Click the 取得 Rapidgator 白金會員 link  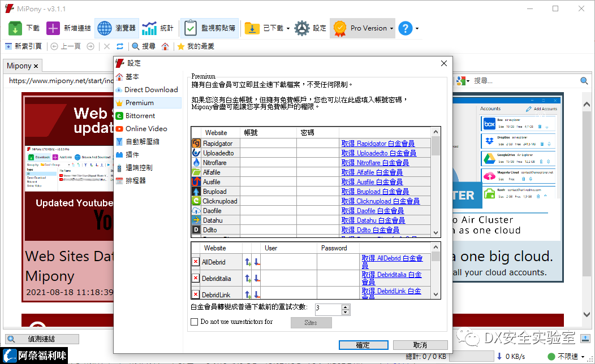(x=378, y=144)
